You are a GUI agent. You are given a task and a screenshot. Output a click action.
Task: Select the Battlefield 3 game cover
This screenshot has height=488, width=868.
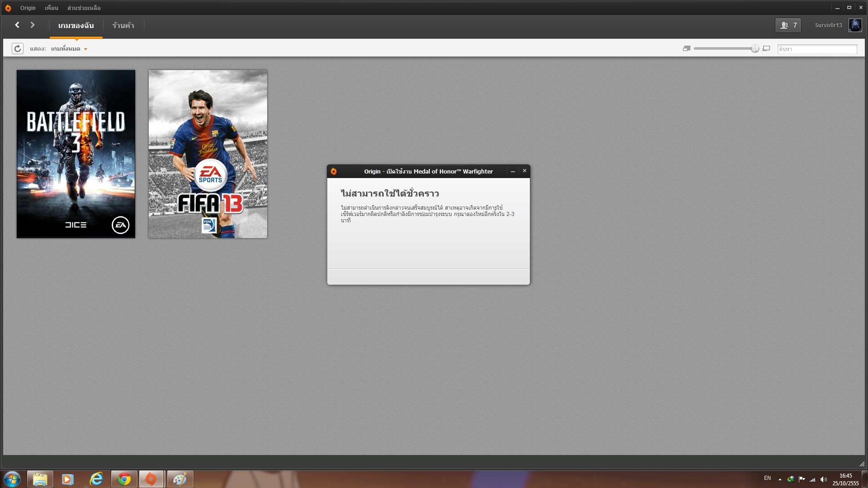(76, 154)
